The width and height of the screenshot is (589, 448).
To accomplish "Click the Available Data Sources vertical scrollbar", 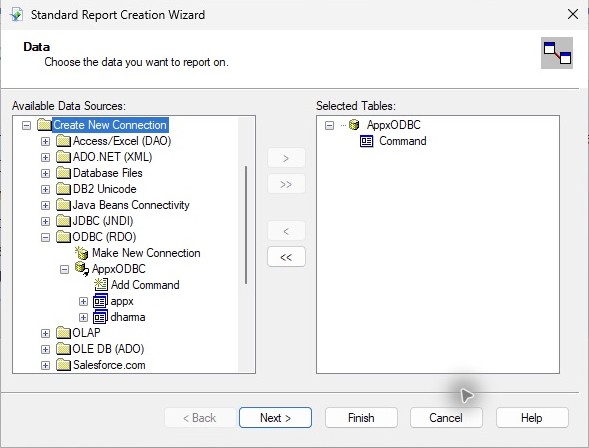I will pos(246,225).
